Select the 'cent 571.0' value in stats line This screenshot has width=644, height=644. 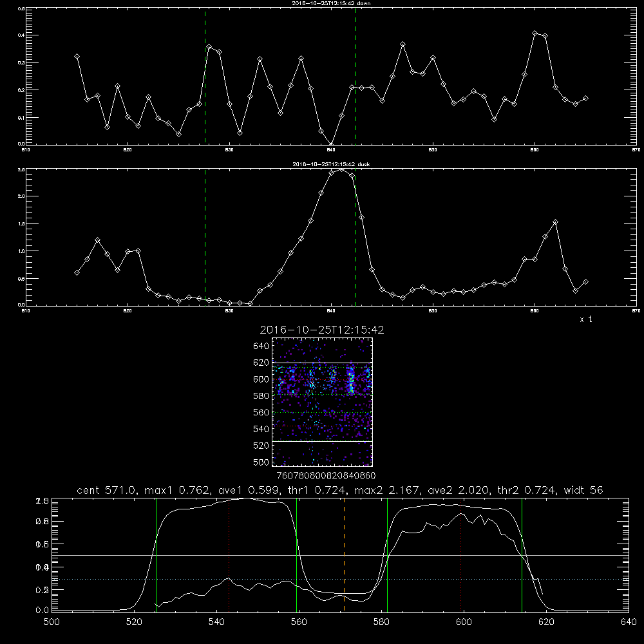pos(107,490)
